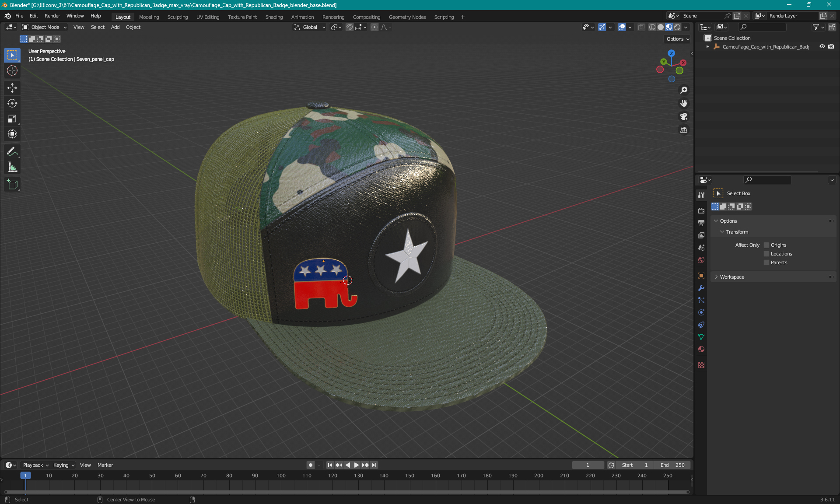
Task: Open the Global transform orientation dropdown
Action: 309,27
